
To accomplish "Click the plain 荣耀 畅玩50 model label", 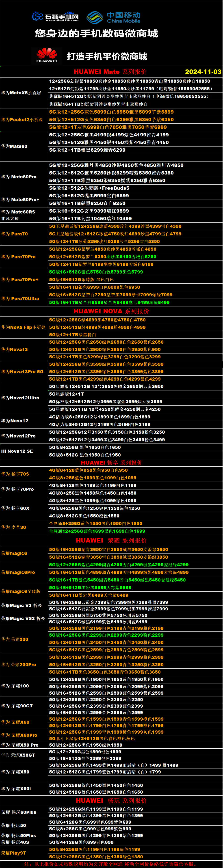I will [x=13, y=825].
